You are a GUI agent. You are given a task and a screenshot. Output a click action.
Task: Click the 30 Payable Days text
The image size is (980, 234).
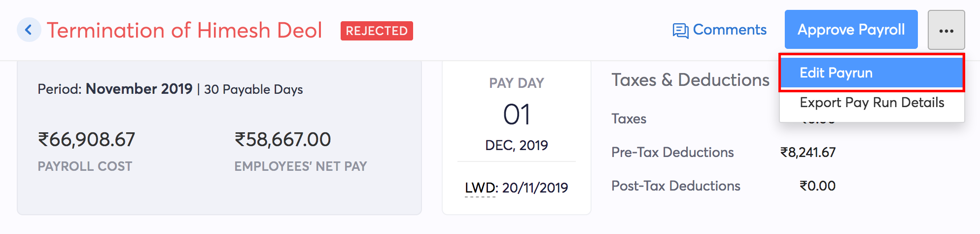pyautogui.click(x=253, y=89)
